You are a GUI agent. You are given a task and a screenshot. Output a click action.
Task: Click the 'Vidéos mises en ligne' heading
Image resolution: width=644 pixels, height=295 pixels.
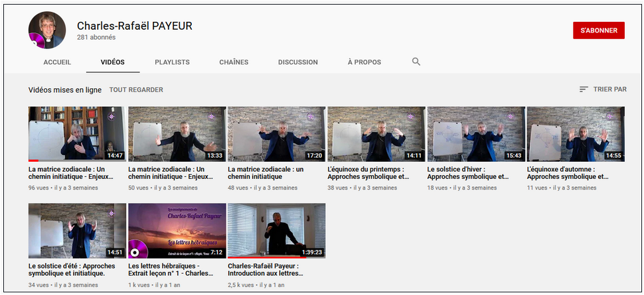(x=65, y=90)
